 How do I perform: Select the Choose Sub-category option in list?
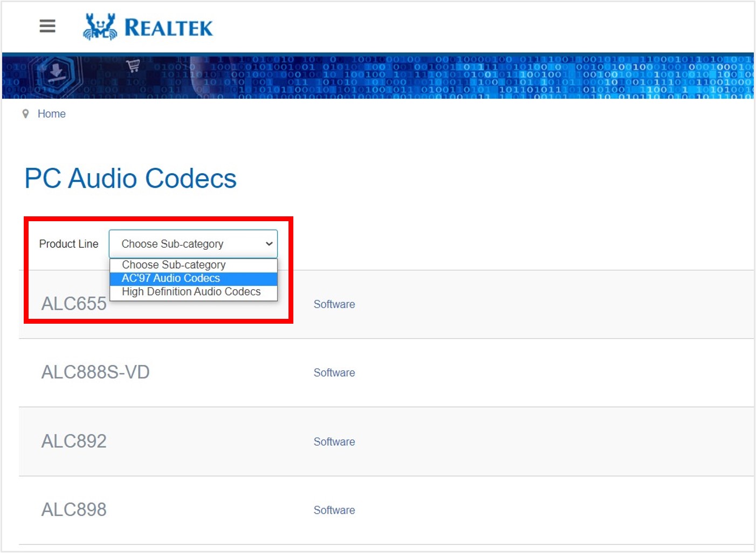(x=194, y=265)
